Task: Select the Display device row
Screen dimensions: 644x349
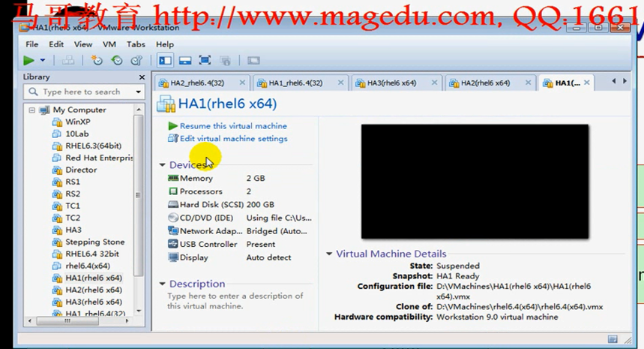Action: point(240,257)
